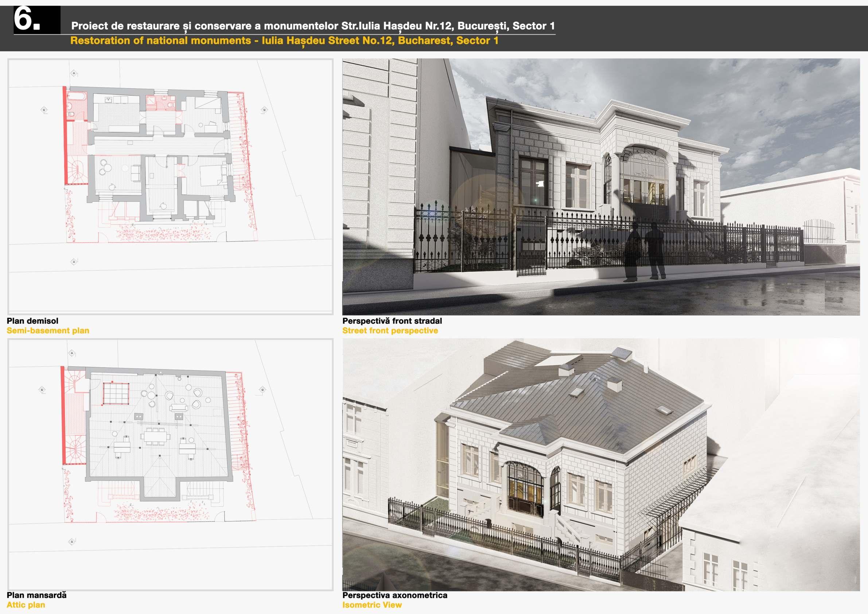This screenshot has width=868, height=614.
Task: Click right S2 section marker in attic plan
Action: click(x=262, y=390)
